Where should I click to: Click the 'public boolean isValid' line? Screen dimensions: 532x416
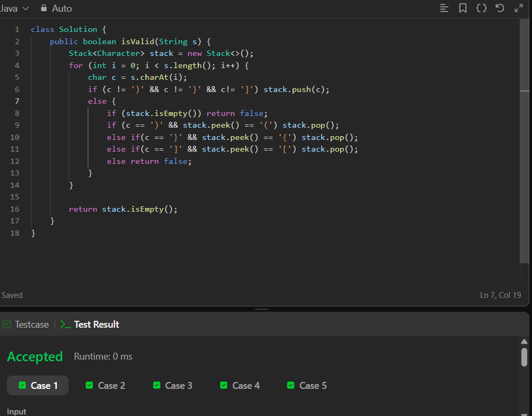(130, 41)
